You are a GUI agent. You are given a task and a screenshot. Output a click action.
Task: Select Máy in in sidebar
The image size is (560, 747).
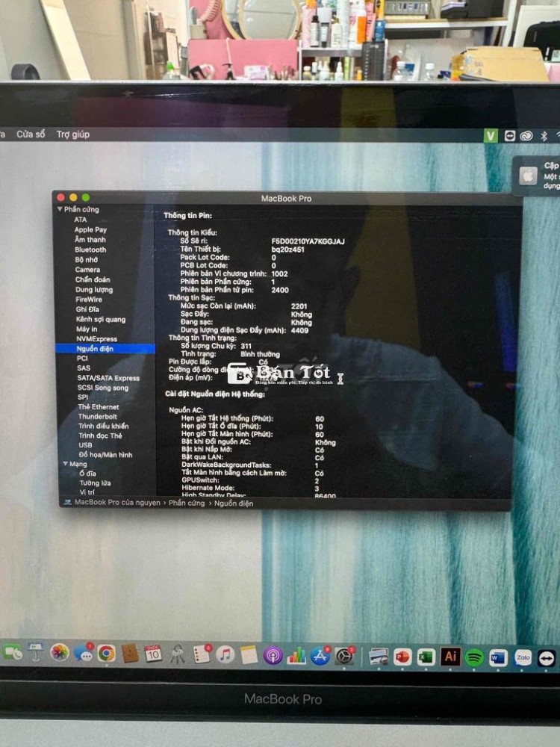point(87,329)
